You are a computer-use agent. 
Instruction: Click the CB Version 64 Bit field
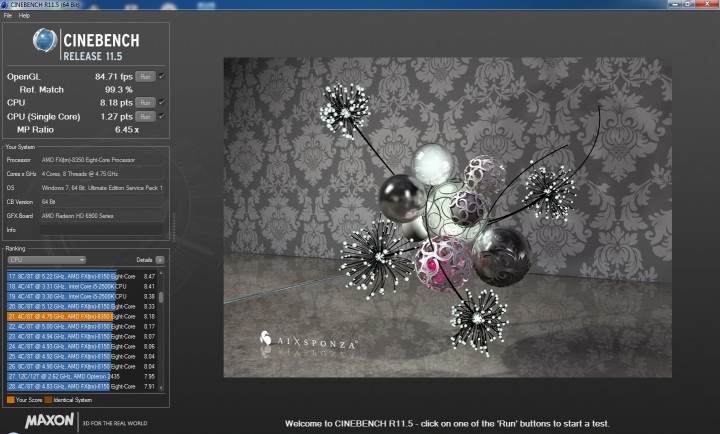101,202
